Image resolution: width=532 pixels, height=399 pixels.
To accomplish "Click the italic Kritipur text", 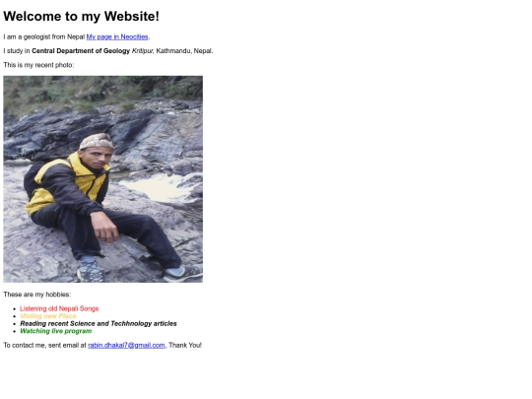I will (142, 51).
